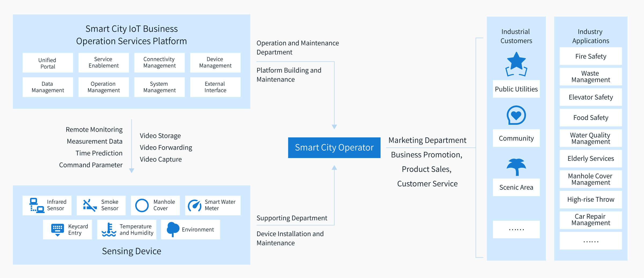Select Waste Management application

coord(591,76)
